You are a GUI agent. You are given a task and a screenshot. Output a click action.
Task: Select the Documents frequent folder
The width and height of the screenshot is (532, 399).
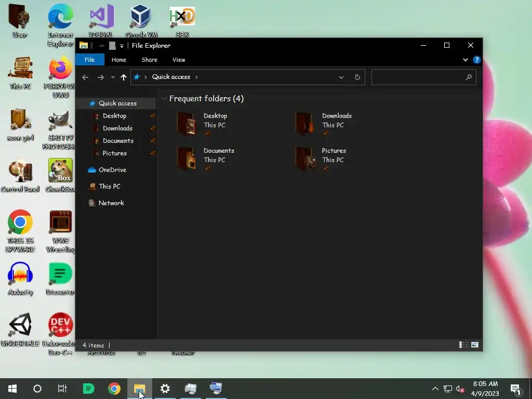click(206, 159)
